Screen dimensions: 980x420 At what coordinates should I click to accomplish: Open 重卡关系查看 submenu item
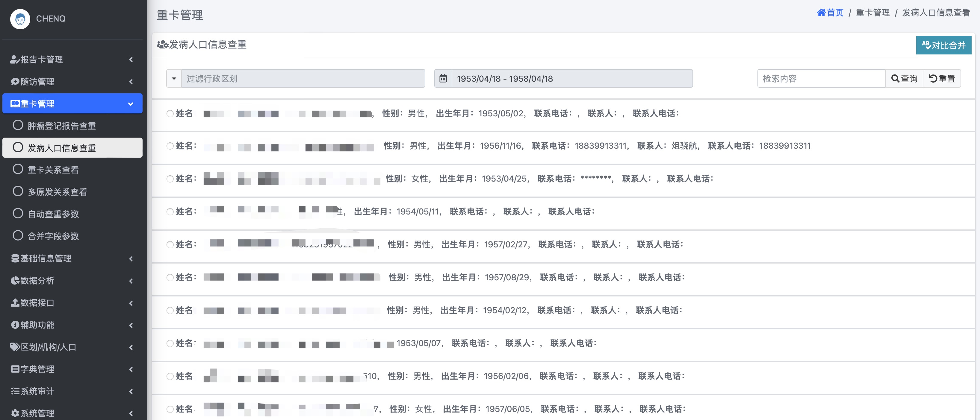[53, 170]
